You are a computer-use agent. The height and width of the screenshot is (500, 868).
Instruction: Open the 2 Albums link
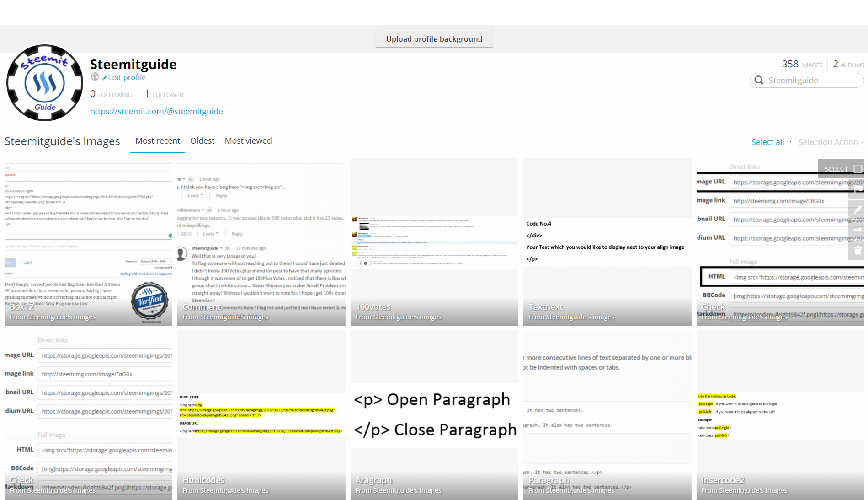click(848, 64)
